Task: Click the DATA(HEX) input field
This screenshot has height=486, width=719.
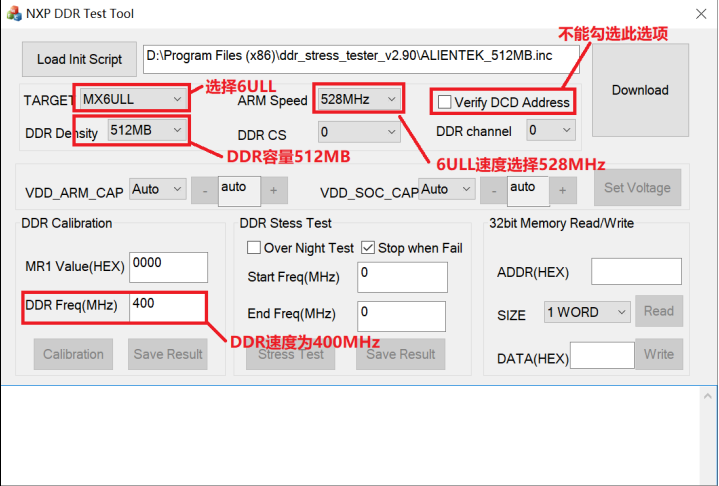Action: [602, 355]
